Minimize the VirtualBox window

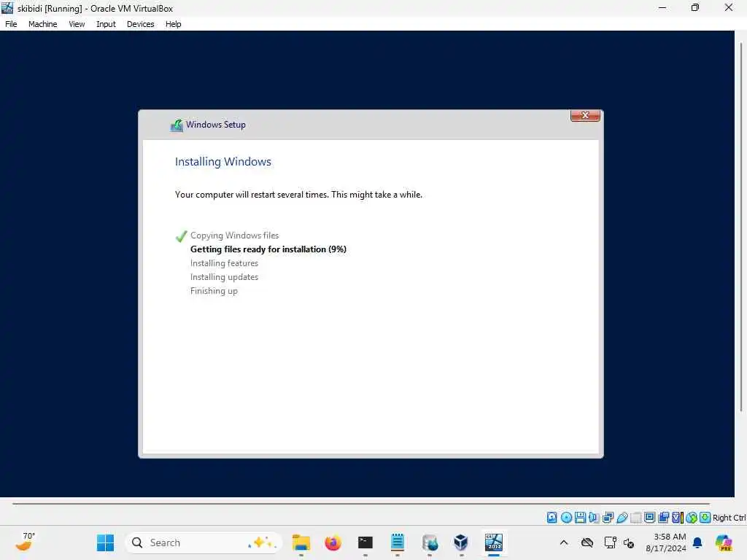(x=662, y=7)
